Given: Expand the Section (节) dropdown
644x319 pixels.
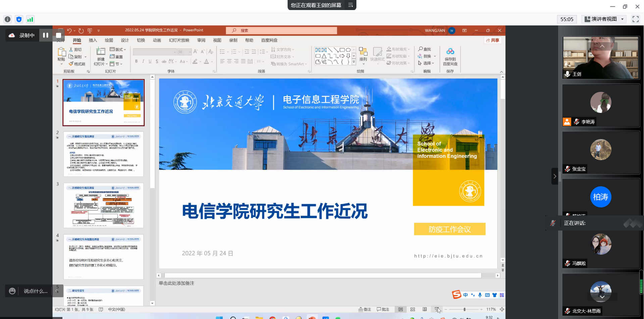Looking at the screenshot, I should point(116,64).
